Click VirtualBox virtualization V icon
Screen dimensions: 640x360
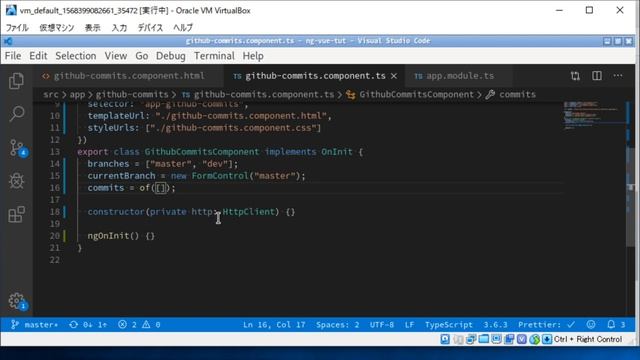(522, 339)
